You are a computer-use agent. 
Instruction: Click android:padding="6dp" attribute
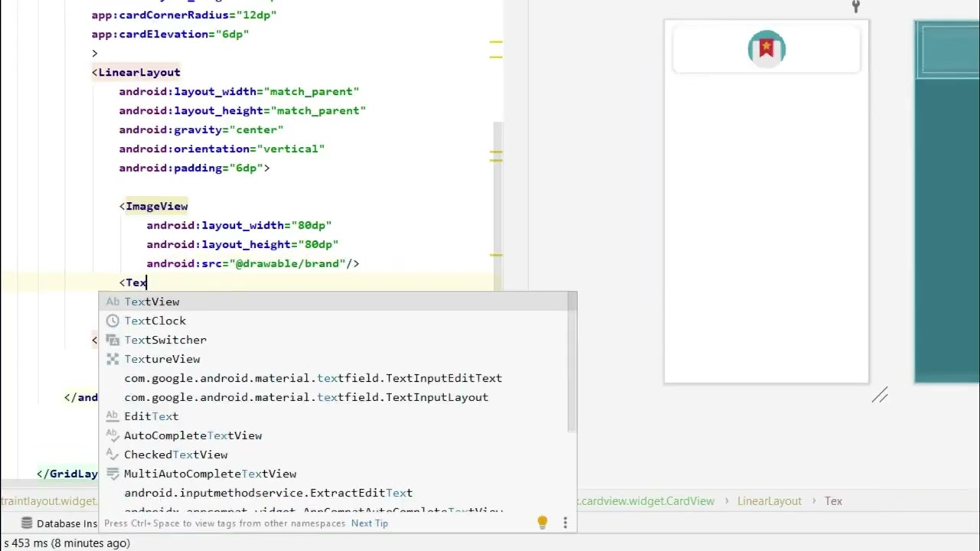point(191,168)
